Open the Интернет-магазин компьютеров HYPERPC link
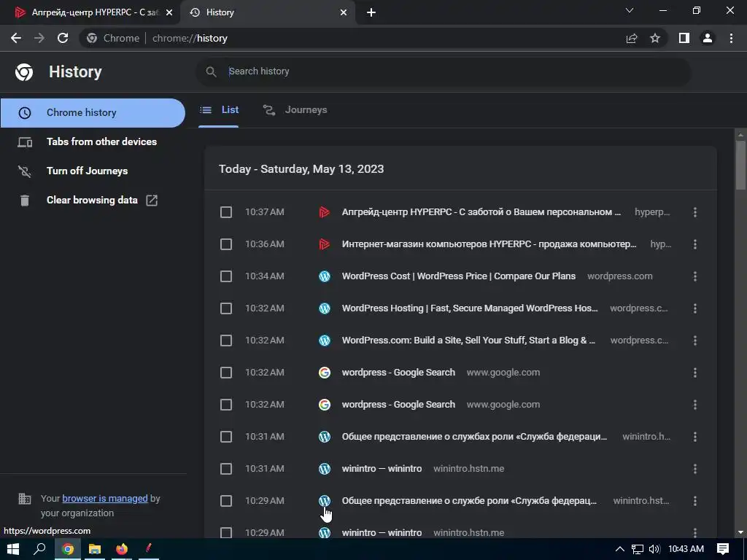The width and height of the screenshot is (747, 560). click(489, 244)
